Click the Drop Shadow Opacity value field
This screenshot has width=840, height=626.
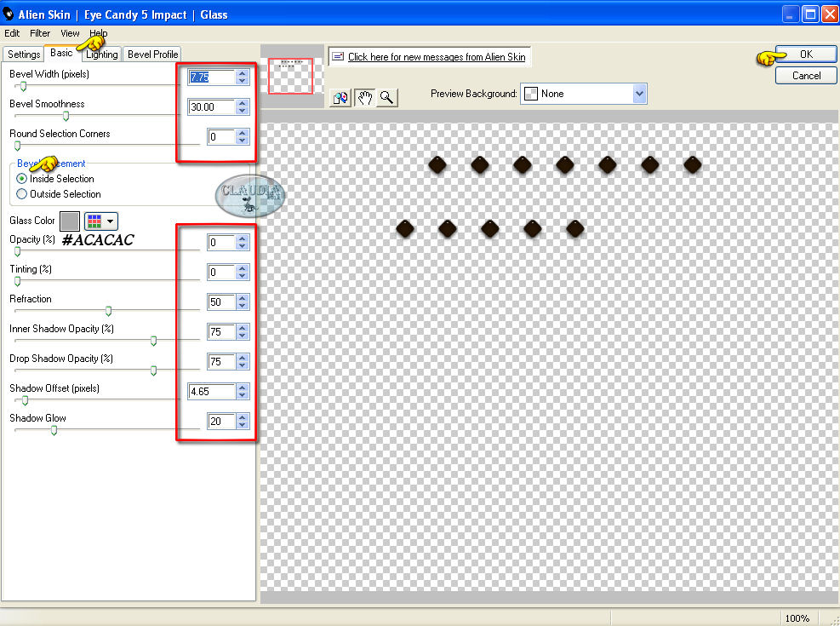coord(221,362)
